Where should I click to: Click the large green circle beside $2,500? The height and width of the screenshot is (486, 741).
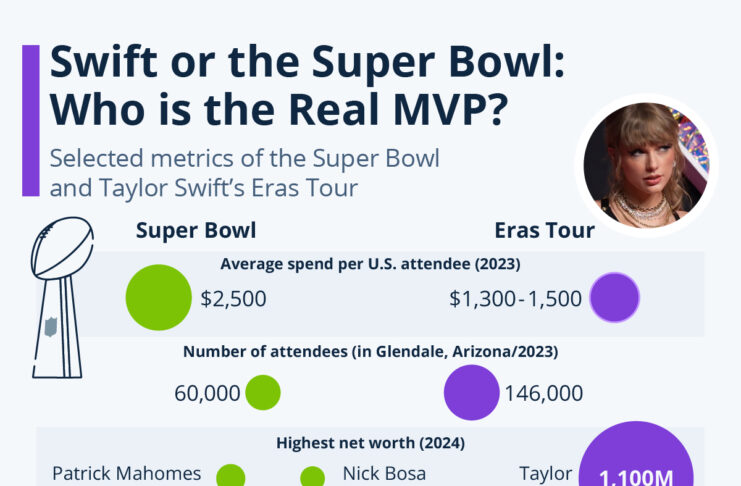click(x=158, y=298)
